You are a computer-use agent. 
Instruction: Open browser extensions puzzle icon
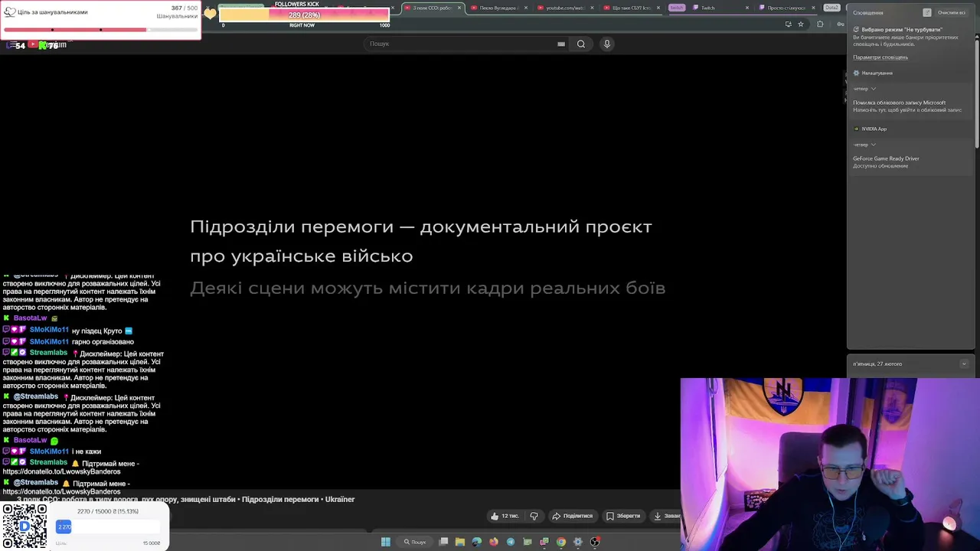tap(820, 24)
